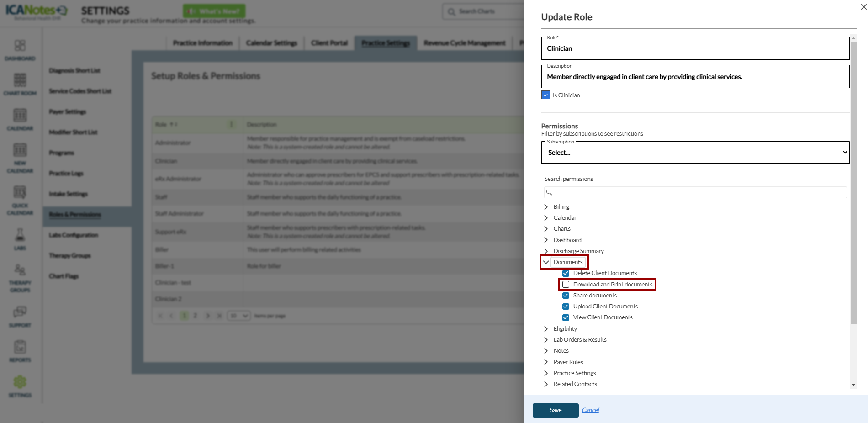Switch to the Client Portal tab
The image size is (868, 423).
(x=329, y=43)
